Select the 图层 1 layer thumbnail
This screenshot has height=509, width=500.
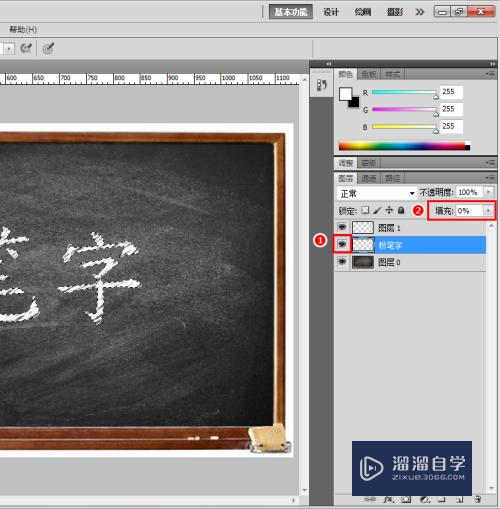(363, 228)
